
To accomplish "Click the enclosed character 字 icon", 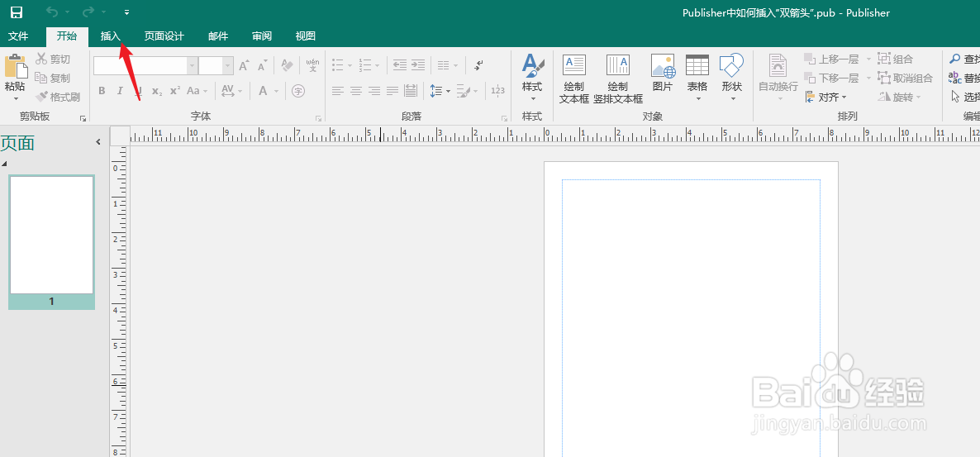I will click(x=299, y=91).
